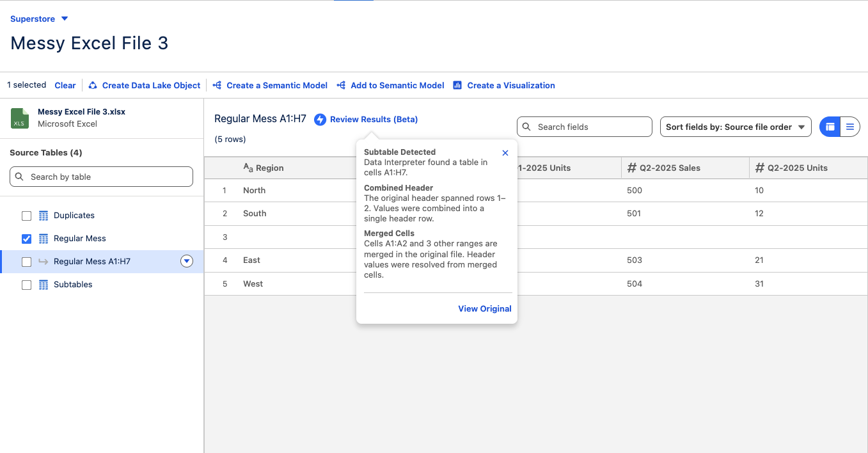Screen dimensions: 868x453
Task: Click the Regular Mess table grid icon
Action: click(43, 239)
